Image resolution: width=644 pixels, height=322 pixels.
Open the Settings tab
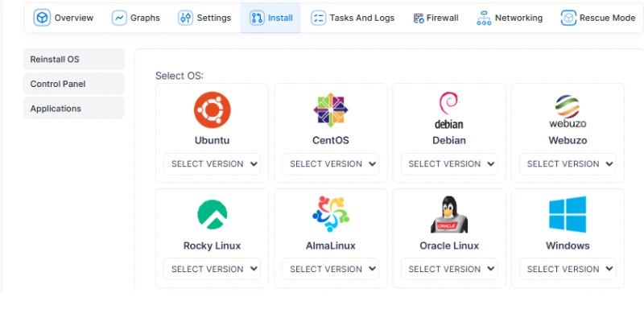click(204, 18)
